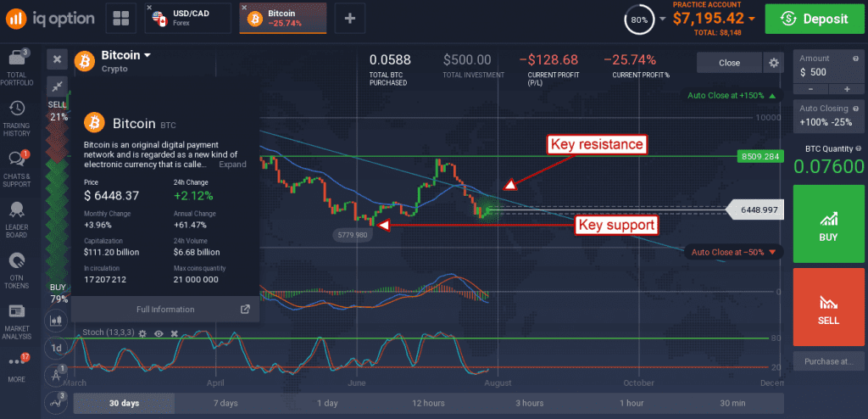868x419 pixels.
Task: Switch to the USD/CAD Forex tab
Action: coord(187,19)
